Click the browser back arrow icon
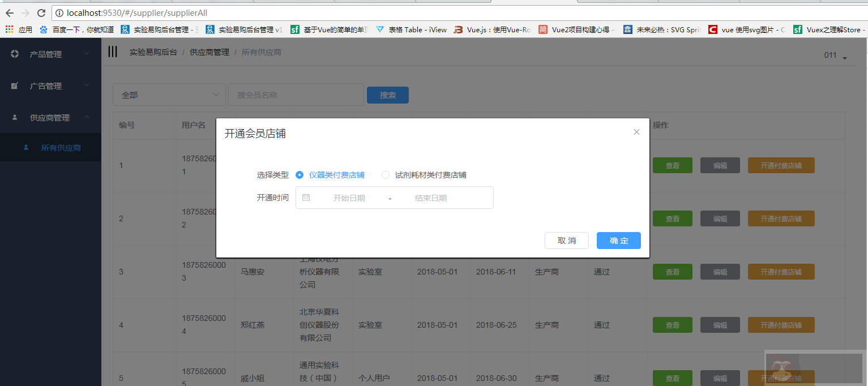Image resolution: width=868 pixels, height=386 pixels. point(9,12)
